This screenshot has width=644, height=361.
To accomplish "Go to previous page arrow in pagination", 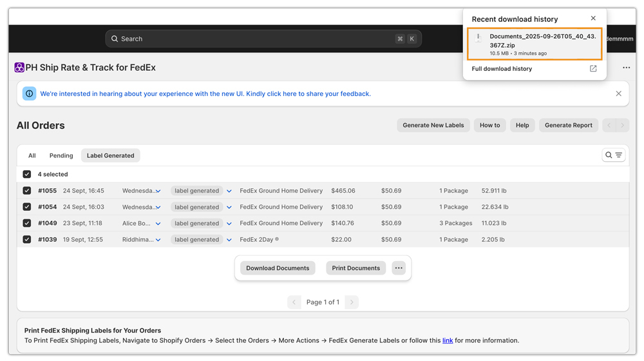I will (294, 302).
